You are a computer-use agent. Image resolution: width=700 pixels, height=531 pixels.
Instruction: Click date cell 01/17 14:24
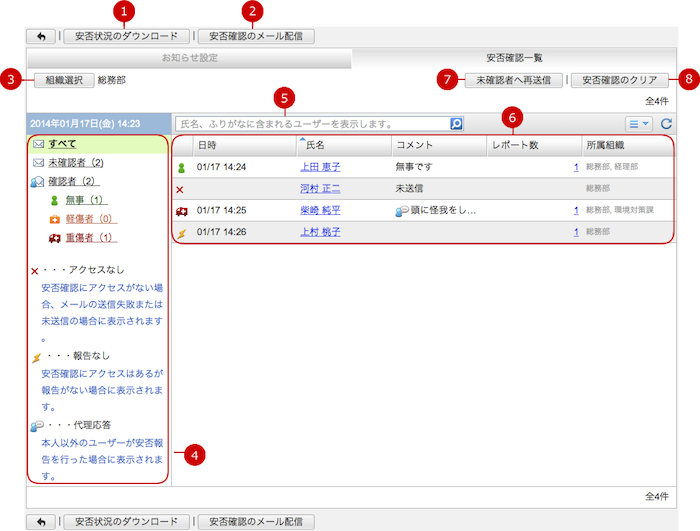[x=221, y=167]
